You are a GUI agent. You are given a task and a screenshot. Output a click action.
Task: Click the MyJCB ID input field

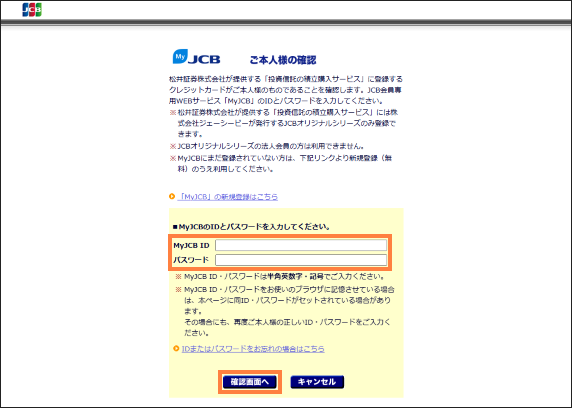click(x=301, y=245)
